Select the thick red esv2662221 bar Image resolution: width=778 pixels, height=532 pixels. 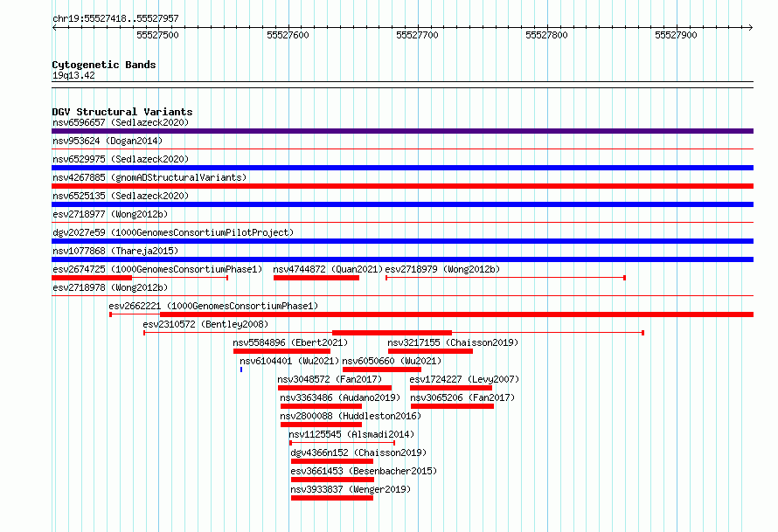[x=456, y=314]
